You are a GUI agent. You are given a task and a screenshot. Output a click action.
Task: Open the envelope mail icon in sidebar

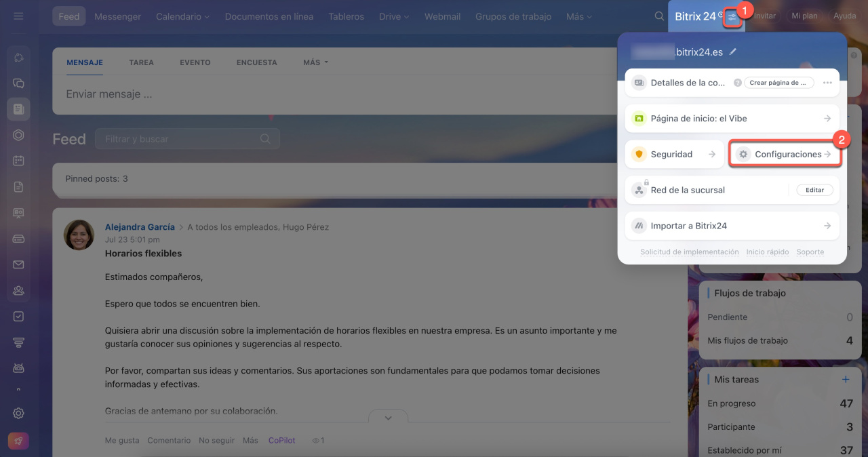[x=18, y=264]
